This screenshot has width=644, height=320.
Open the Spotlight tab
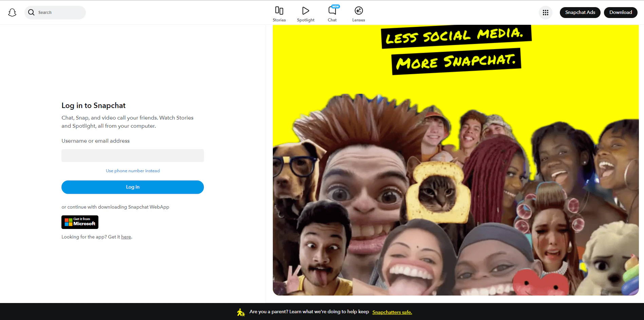click(x=306, y=14)
